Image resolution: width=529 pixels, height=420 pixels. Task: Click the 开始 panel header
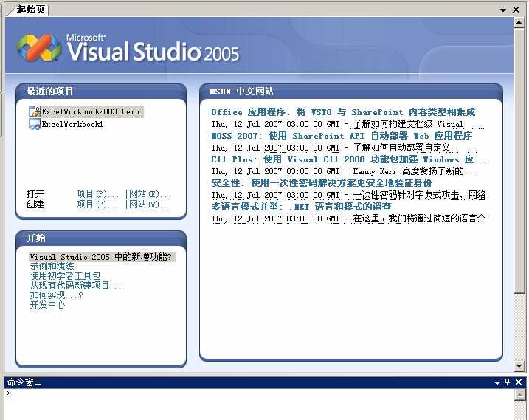tap(101, 238)
